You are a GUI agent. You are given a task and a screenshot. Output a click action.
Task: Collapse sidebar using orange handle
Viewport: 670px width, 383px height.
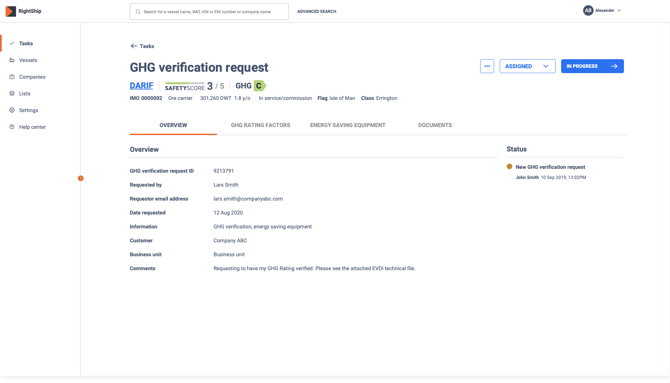point(80,178)
